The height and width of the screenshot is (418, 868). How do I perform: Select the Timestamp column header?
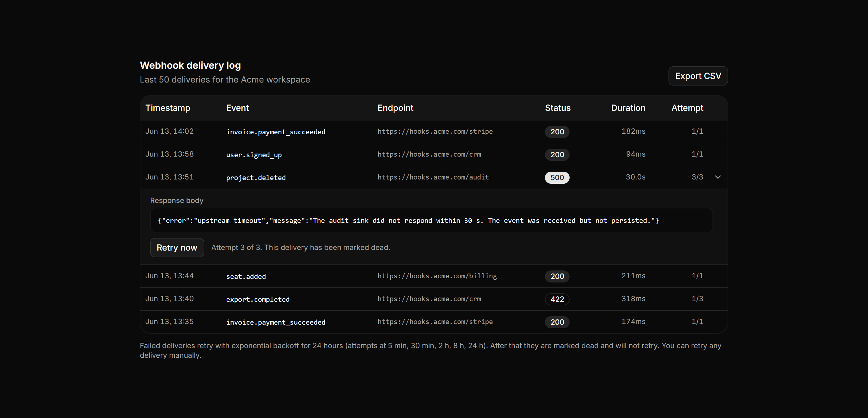168,108
